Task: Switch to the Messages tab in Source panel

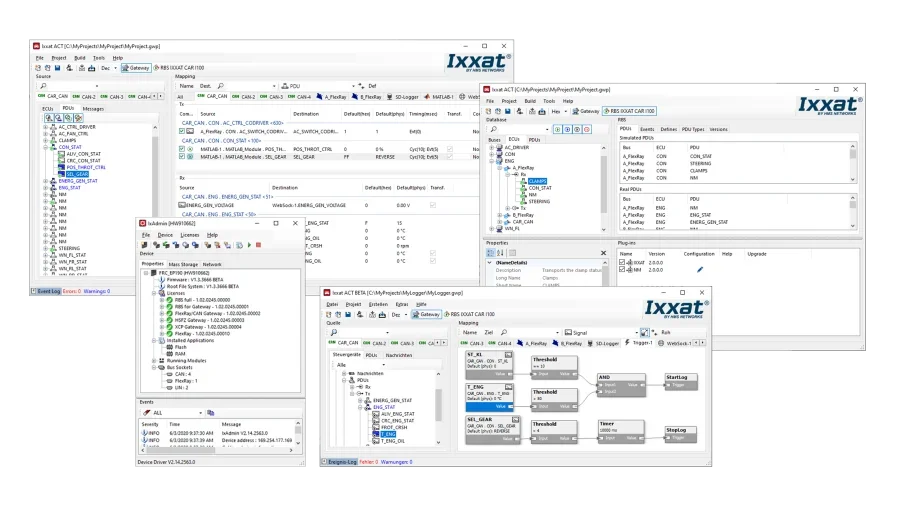Action: coord(93,108)
